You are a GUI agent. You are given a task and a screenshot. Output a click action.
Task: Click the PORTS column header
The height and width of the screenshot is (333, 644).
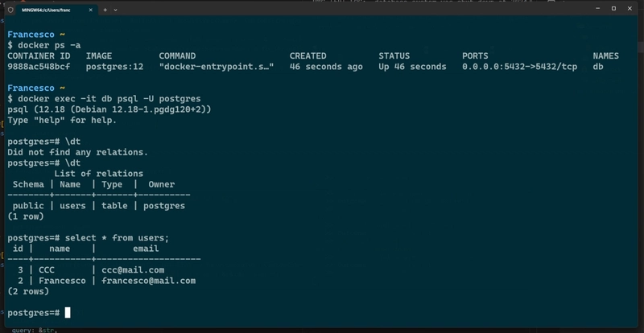(x=475, y=55)
